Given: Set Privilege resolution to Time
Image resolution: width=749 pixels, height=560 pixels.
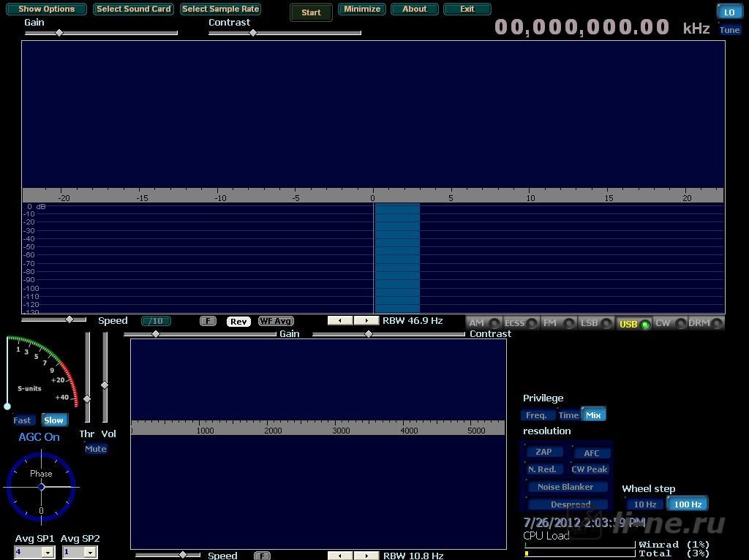Looking at the screenshot, I should pyautogui.click(x=568, y=415).
